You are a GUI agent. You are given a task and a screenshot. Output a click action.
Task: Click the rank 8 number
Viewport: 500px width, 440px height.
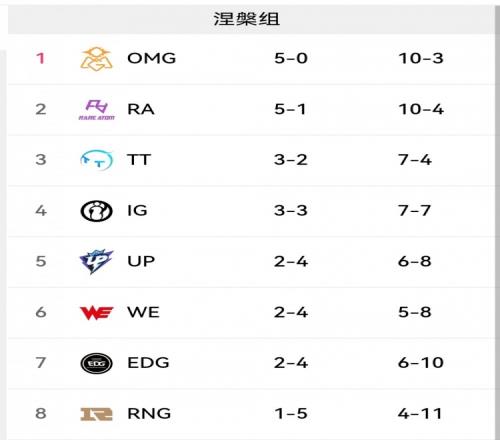tap(41, 414)
